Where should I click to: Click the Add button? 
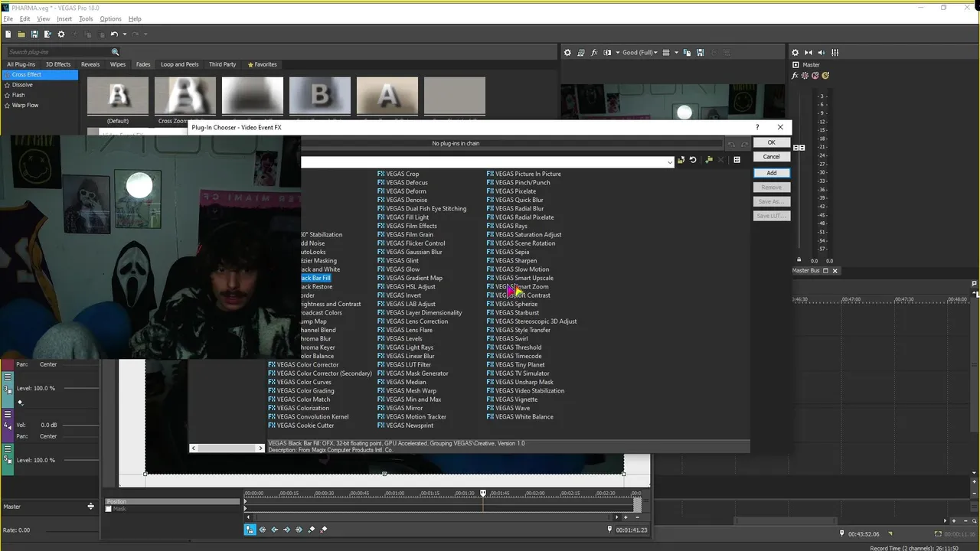pos(771,173)
